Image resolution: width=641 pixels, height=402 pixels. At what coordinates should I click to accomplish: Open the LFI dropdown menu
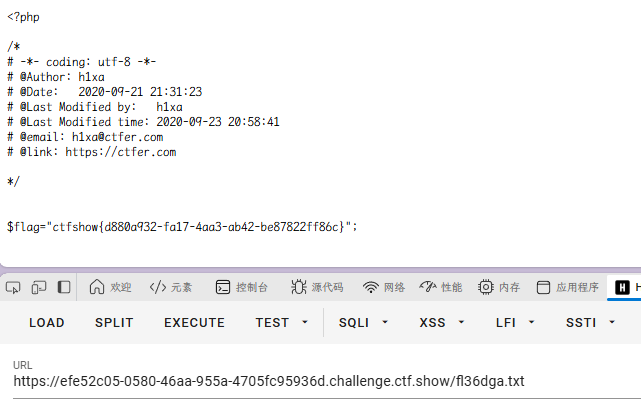(515, 323)
